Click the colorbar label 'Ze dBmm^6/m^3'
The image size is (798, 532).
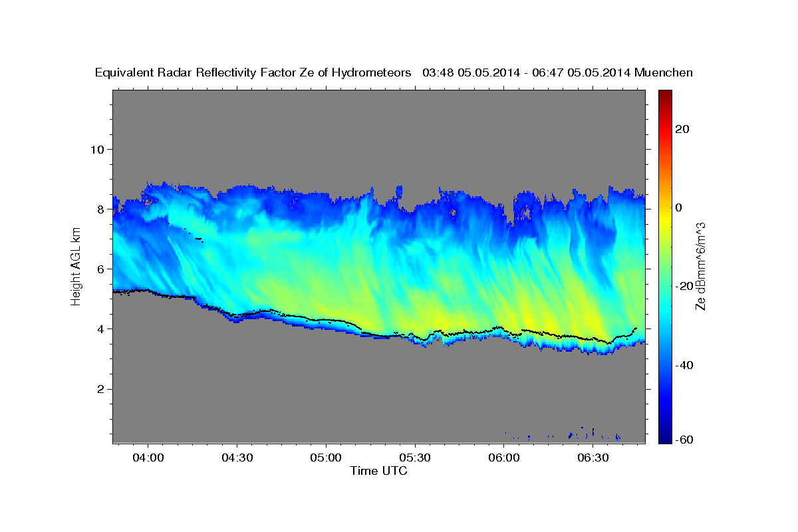(700, 267)
